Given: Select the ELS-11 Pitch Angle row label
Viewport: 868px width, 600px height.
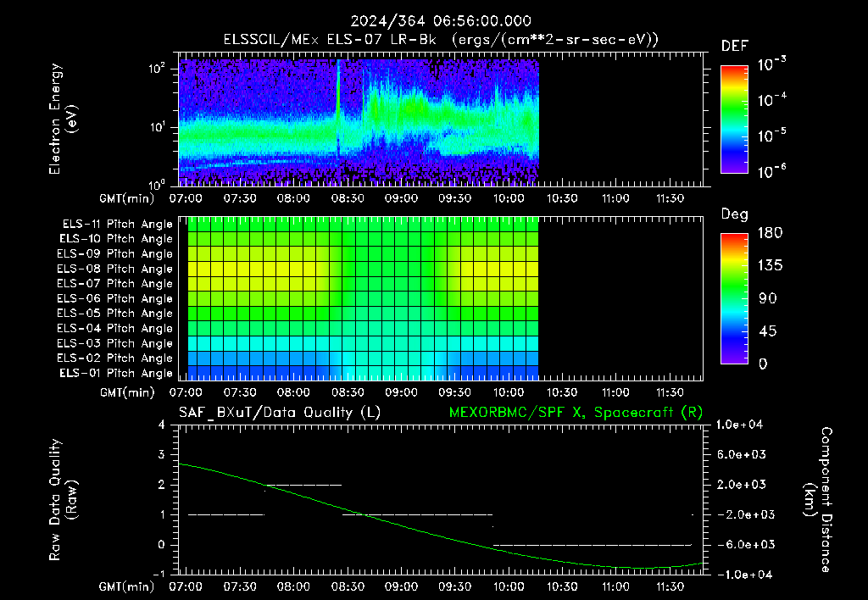Looking at the screenshot, I should point(117,225).
